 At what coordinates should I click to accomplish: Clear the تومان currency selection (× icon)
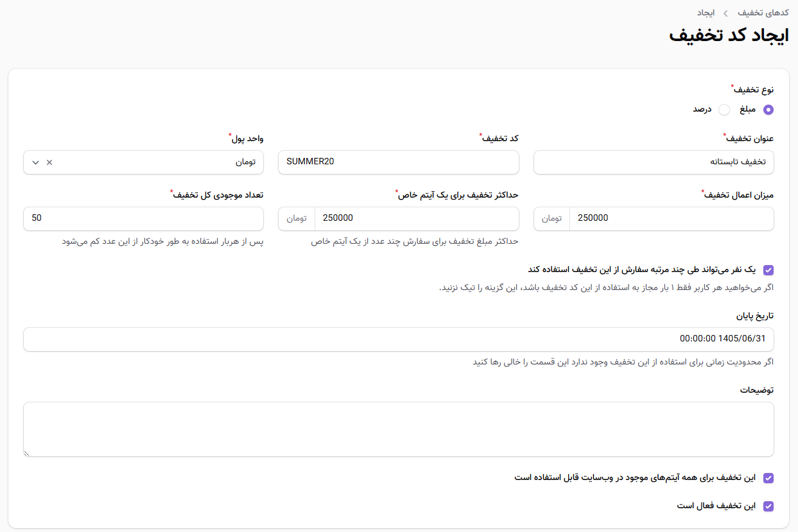tap(49, 162)
